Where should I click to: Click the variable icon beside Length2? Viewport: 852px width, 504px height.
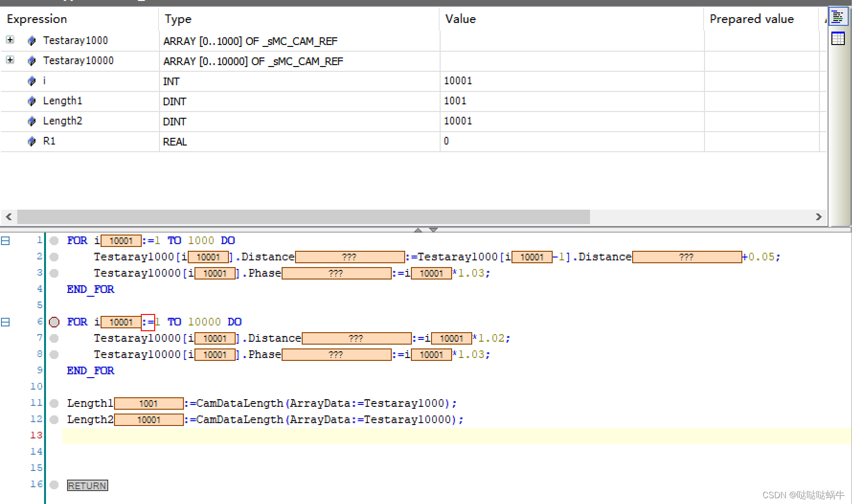32,121
